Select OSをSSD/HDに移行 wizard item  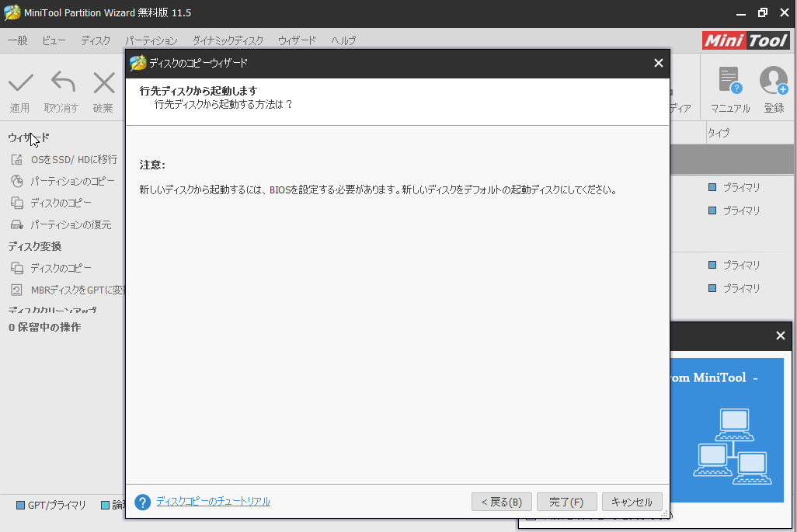73,159
